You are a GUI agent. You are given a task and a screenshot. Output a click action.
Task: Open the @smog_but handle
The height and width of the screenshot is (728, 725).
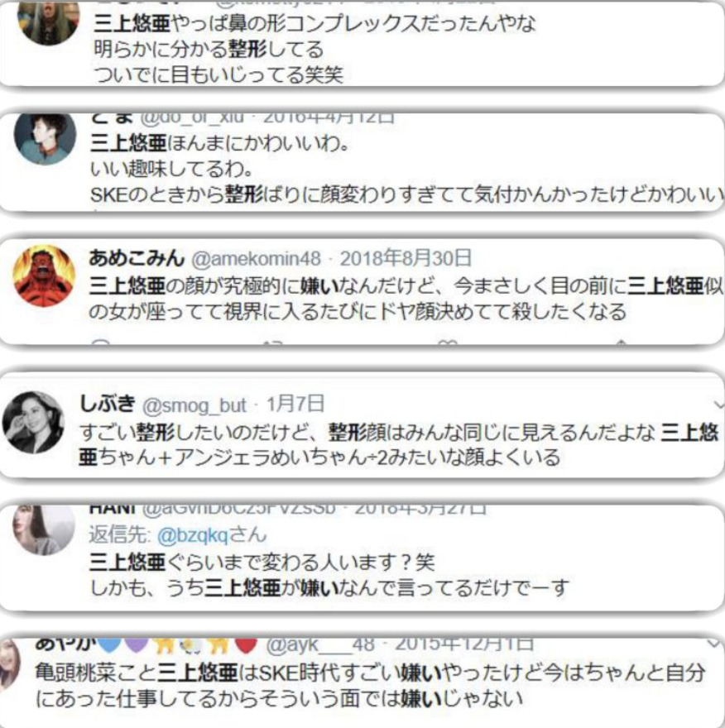pyautogui.click(x=194, y=405)
